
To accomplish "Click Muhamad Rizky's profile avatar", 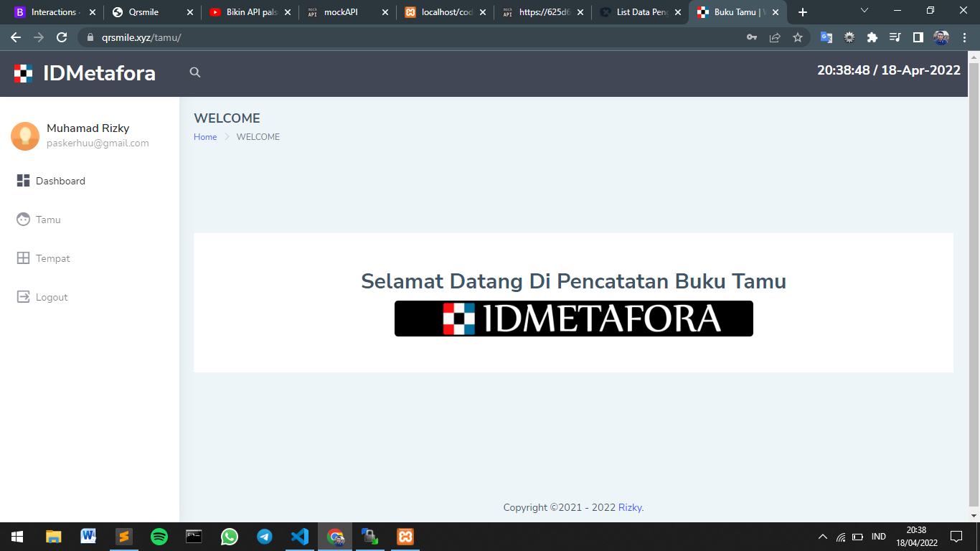I will [25, 136].
